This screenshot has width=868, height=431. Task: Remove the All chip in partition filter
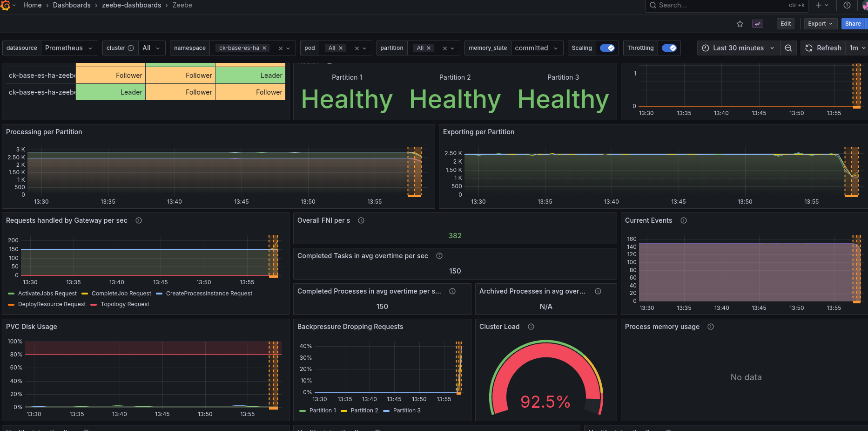pyautogui.click(x=429, y=48)
